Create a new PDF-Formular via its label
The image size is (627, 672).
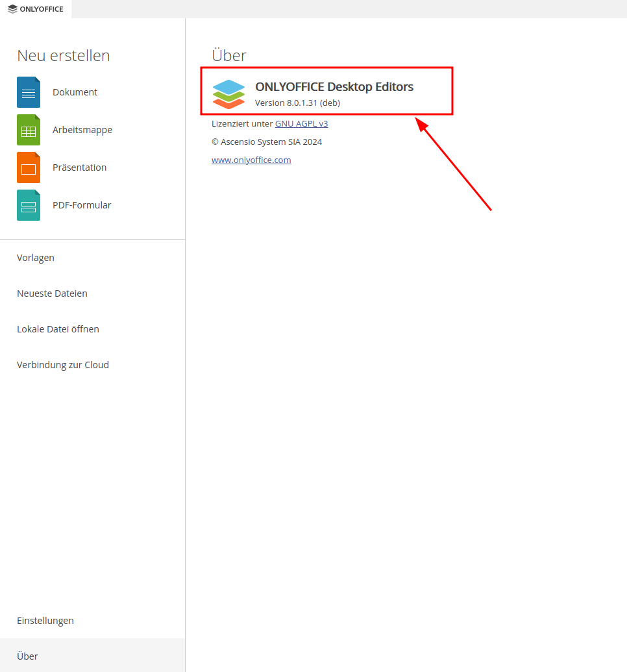coord(82,205)
